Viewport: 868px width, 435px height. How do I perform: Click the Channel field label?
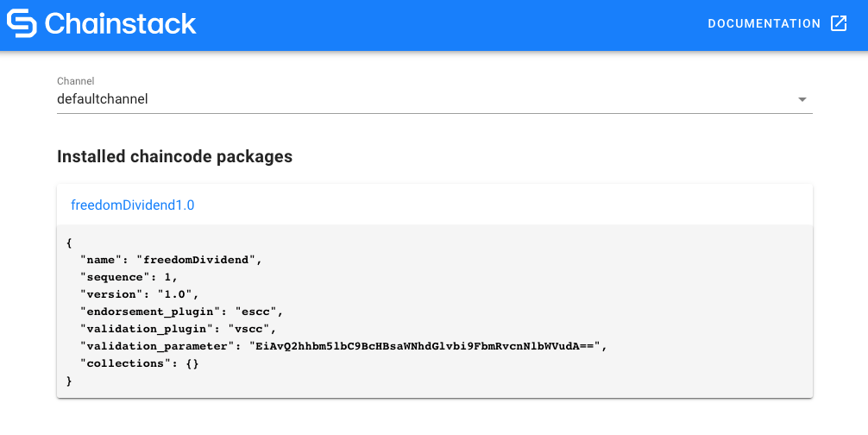75,81
